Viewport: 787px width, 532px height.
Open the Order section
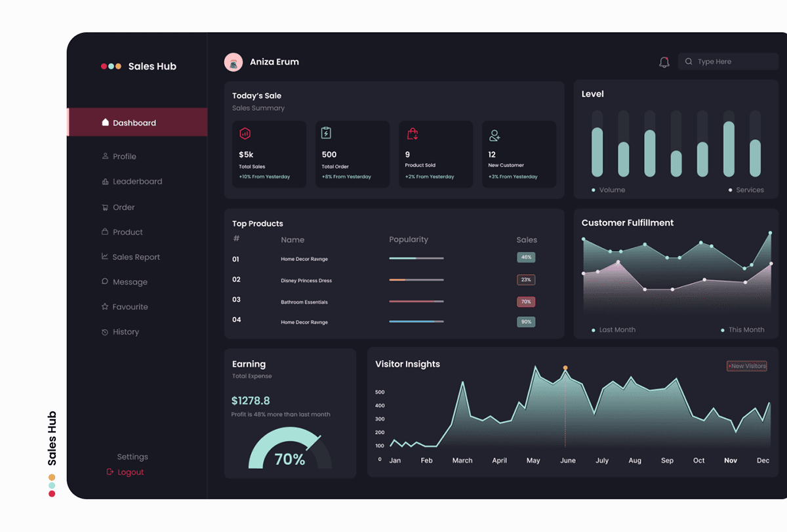[x=123, y=207]
